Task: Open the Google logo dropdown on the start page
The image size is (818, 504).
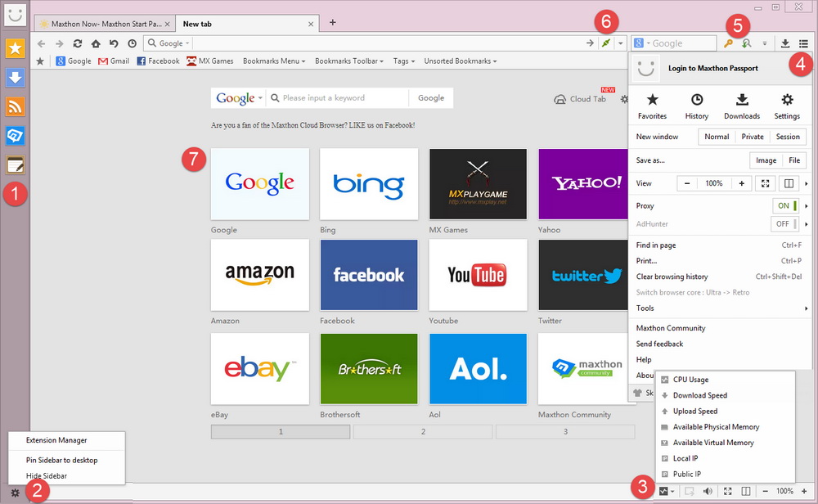Action: click(x=238, y=98)
